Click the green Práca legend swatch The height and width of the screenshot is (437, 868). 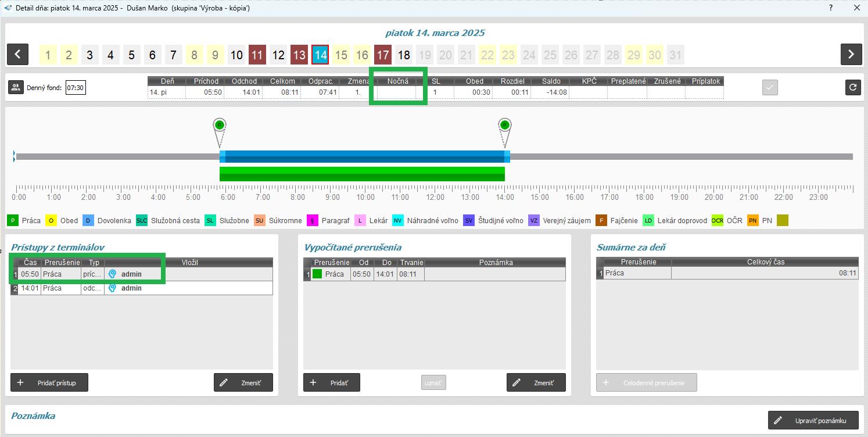pyautogui.click(x=13, y=221)
